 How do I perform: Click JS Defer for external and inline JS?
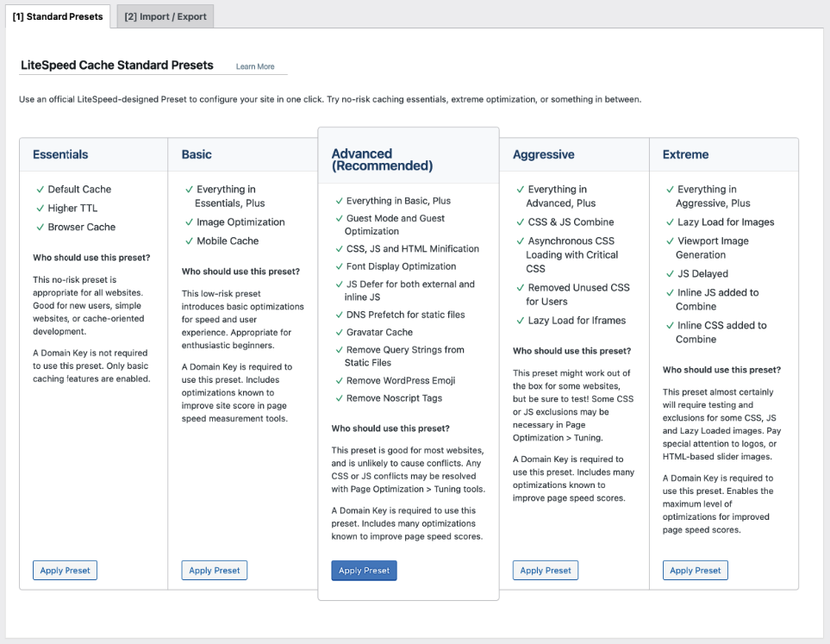(x=409, y=291)
